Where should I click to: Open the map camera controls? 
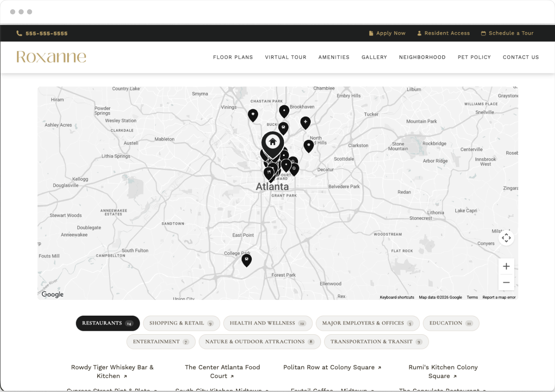pyautogui.click(x=506, y=238)
